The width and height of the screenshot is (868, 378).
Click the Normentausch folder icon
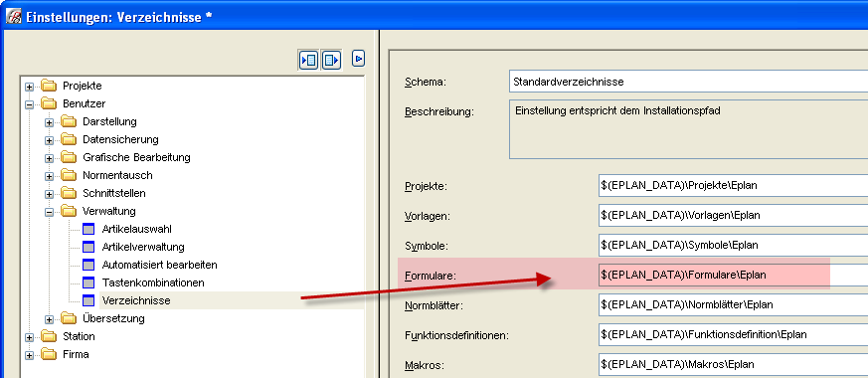(69, 175)
